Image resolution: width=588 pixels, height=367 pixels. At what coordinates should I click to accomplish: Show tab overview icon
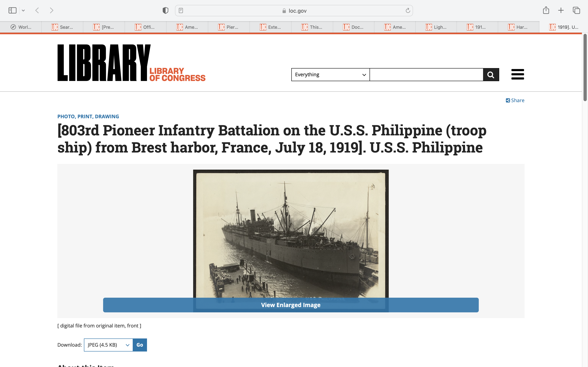tap(576, 10)
